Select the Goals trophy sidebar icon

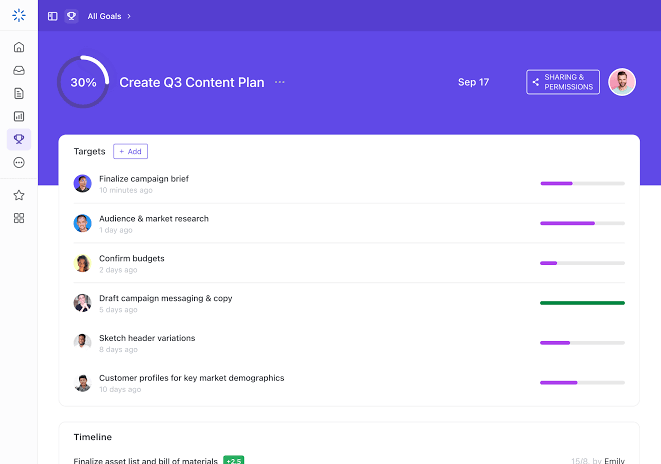19,139
